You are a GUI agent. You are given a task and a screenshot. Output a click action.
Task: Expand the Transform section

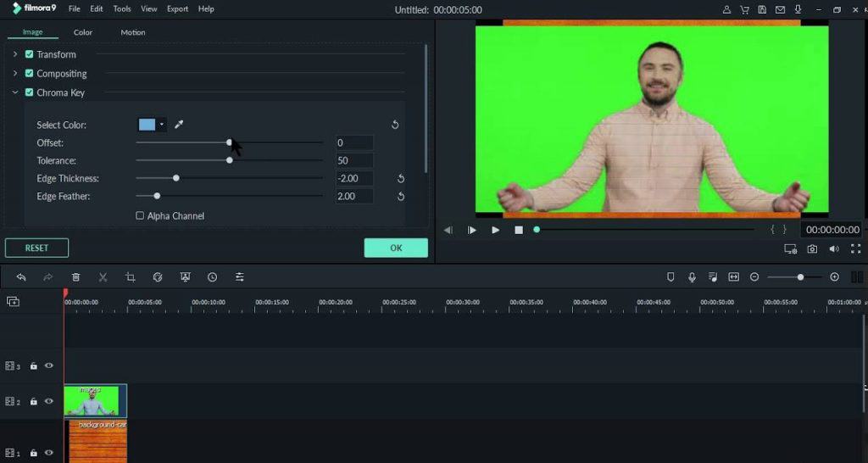[x=15, y=54]
